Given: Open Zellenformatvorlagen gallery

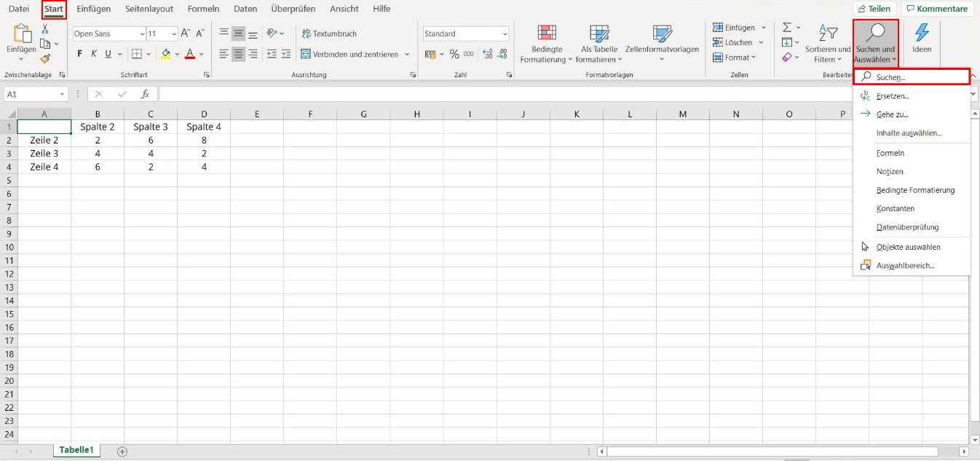Looking at the screenshot, I should [662, 44].
